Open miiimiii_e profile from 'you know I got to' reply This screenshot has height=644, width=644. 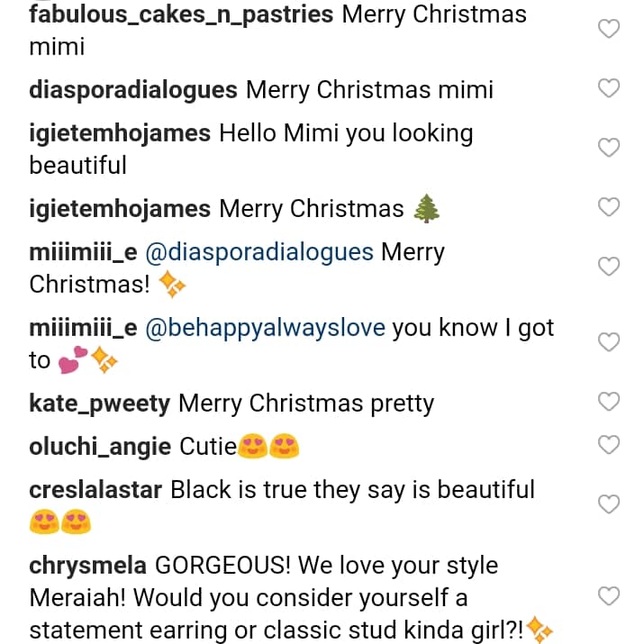tap(83, 329)
